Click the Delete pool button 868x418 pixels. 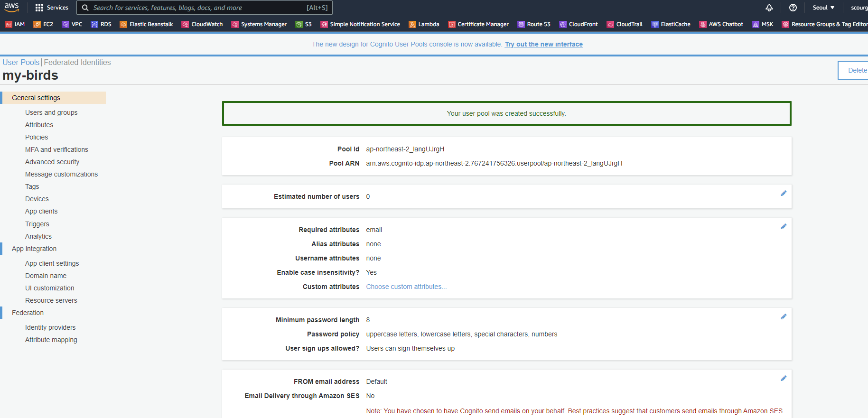pos(854,70)
